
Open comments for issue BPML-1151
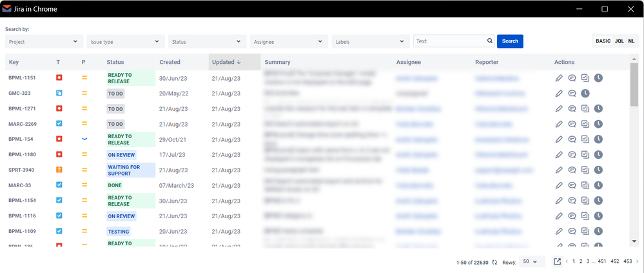point(572,78)
